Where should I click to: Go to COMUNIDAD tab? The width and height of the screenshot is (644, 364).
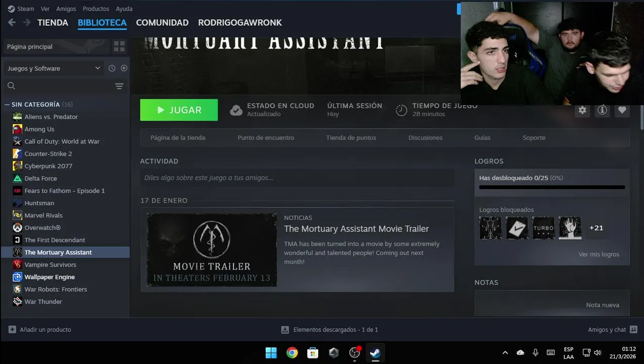[x=162, y=23]
